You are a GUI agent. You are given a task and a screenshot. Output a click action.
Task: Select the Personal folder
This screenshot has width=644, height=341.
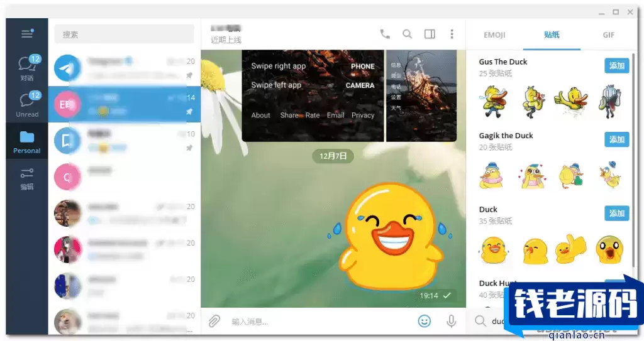(x=27, y=141)
